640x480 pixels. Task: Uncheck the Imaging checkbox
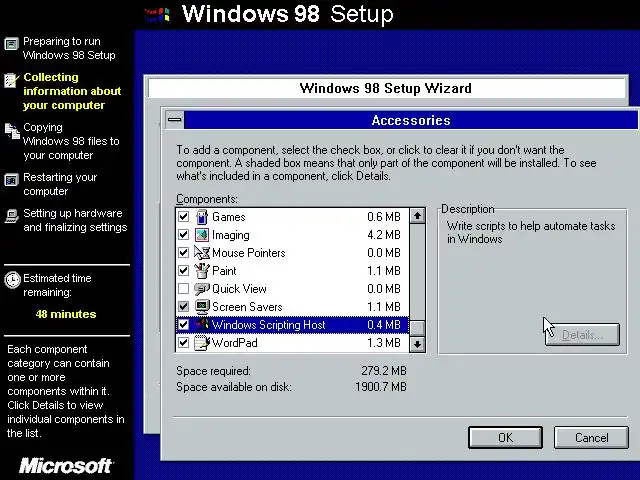click(183, 235)
